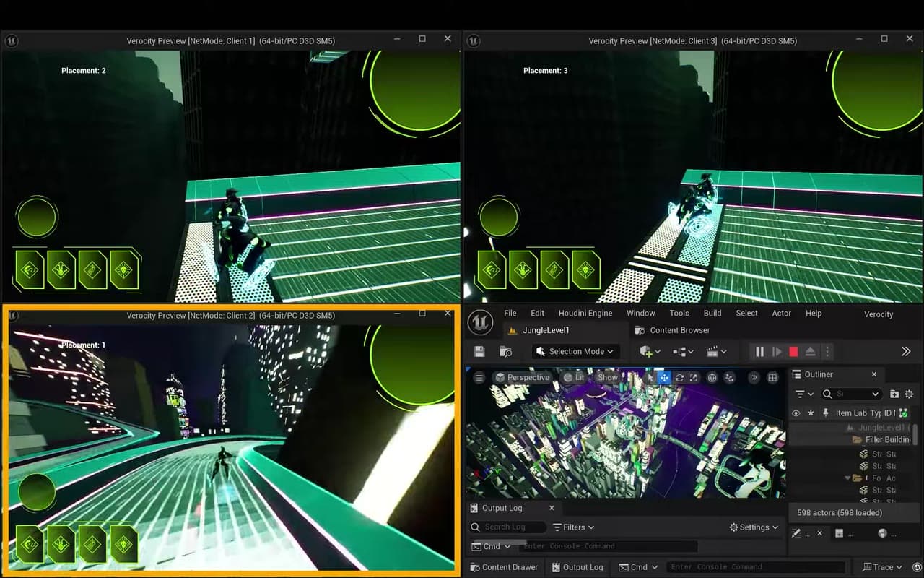
Task: Activate the Rotate gizmo tool
Action: coord(679,377)
